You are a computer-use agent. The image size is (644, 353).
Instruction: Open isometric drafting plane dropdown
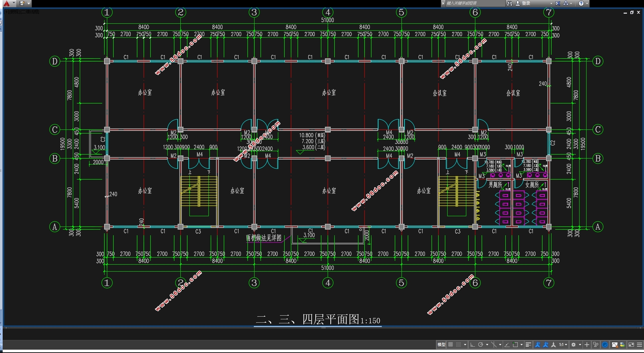click(x=500, y=345)
